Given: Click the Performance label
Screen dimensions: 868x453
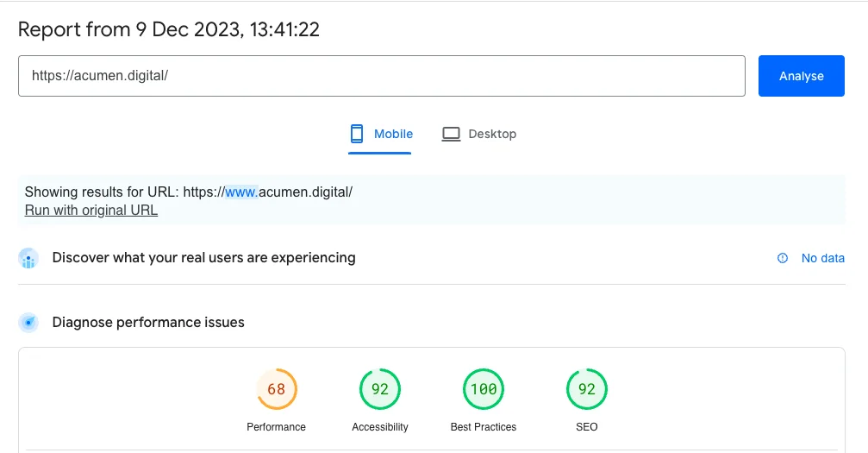Looking at the screenshot, I should click(276, 427).
